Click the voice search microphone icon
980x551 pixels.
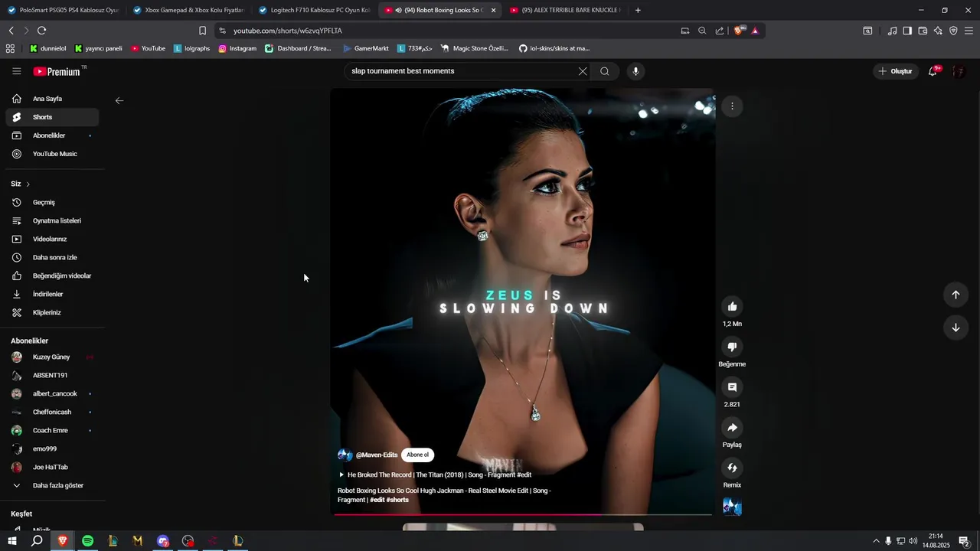(635, 71)
